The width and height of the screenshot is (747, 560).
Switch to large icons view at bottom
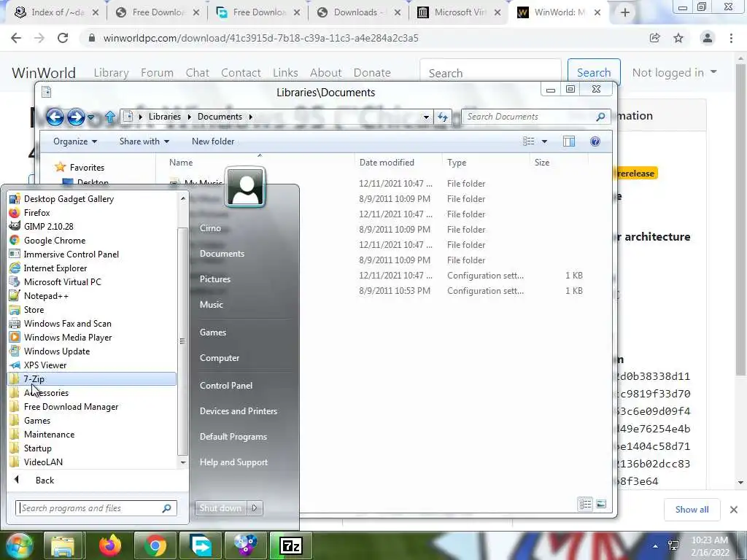click(x=601, y=504)
